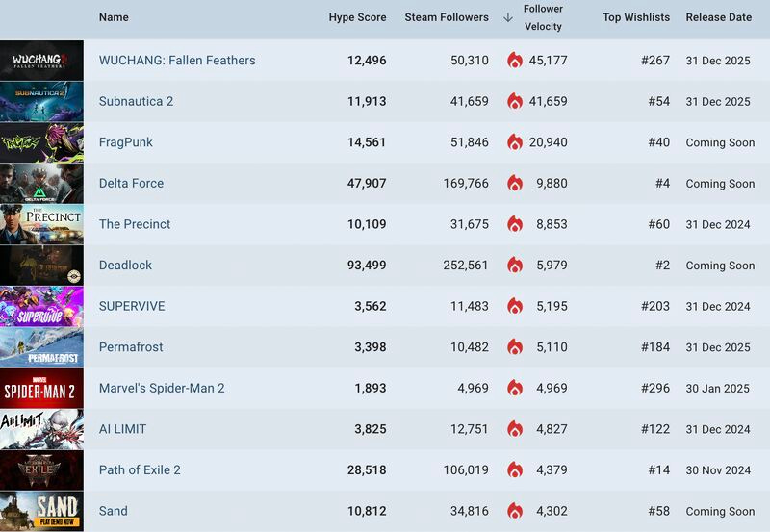The height and width of the screenshot is (532, 770).
Task: Click Delta Force's hype score 47,907
Action: (367, 183)
